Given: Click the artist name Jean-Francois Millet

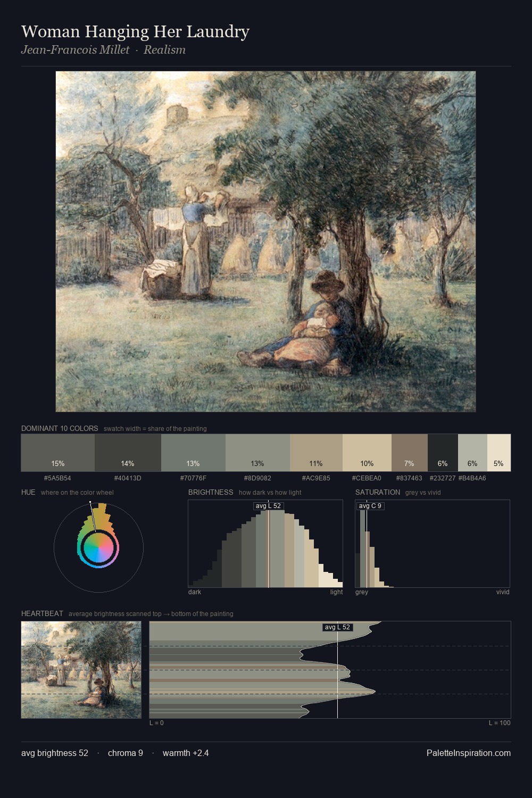Looking at the screenshot, I should tap(75, 50).
